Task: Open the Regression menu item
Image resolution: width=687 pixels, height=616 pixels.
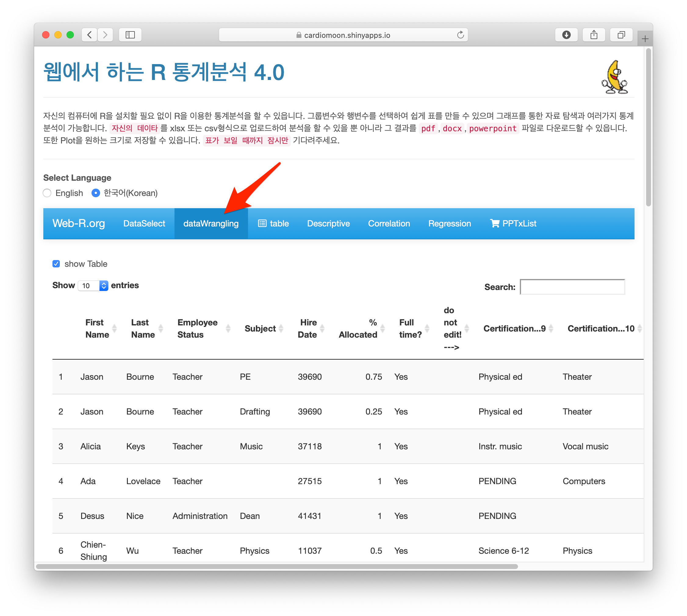Action: tap(449, 223)
